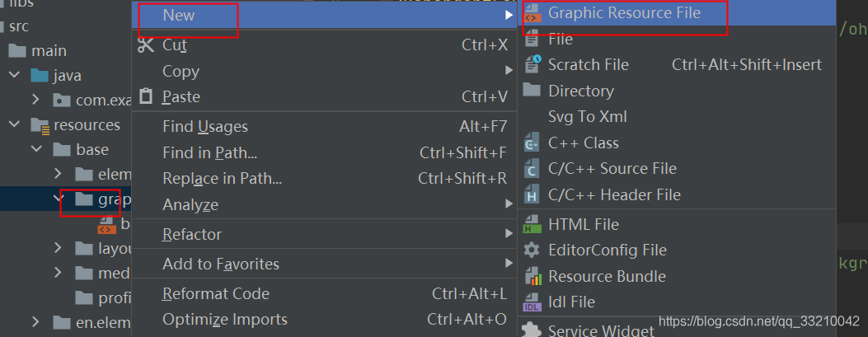
Task: Select Find Usages
Action: (325, 127)
